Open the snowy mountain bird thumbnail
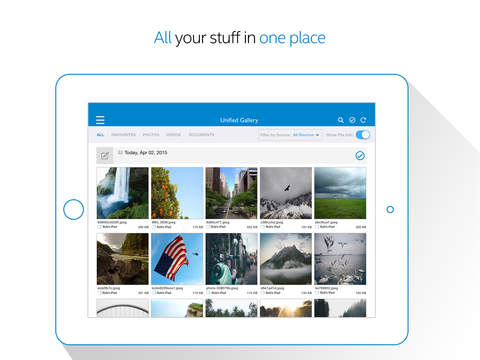Screen dimensions: 480x360 coord(286,193)
